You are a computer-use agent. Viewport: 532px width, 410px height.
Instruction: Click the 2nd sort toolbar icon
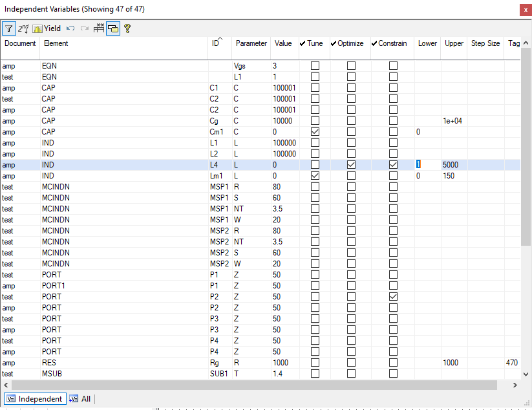click(x=23, y=28)
